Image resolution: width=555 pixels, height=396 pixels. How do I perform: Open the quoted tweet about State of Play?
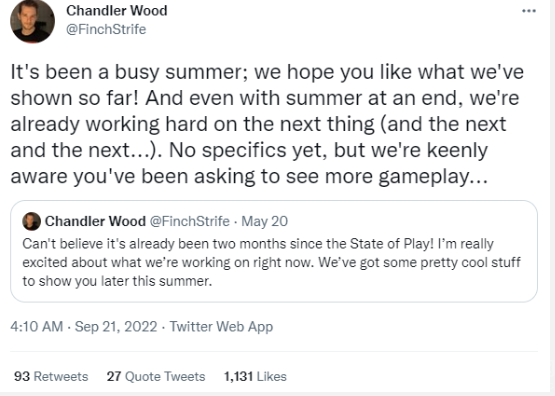pyautogui.click(x=274, y=251)
